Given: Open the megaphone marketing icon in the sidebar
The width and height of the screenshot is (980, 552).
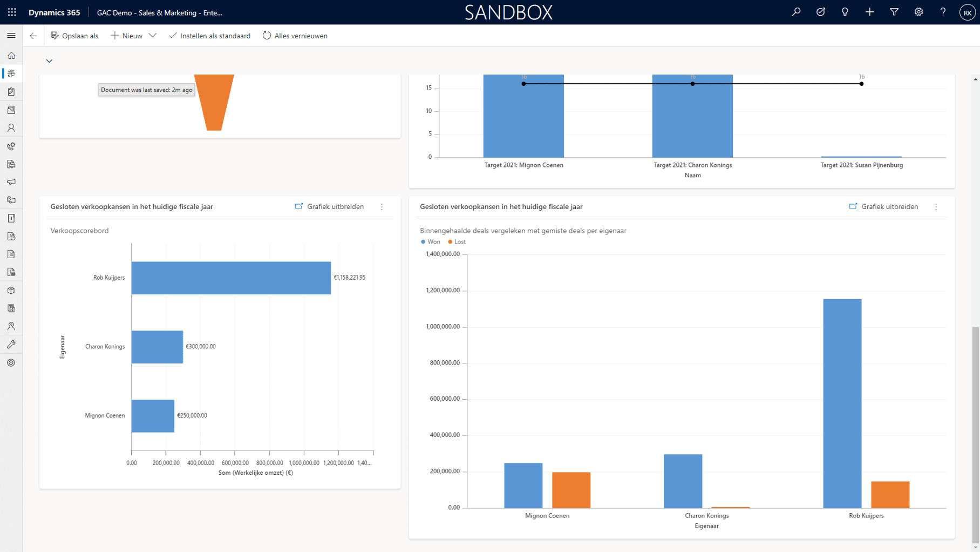Looking at the screenshot, I should click(x=11, y=182).
